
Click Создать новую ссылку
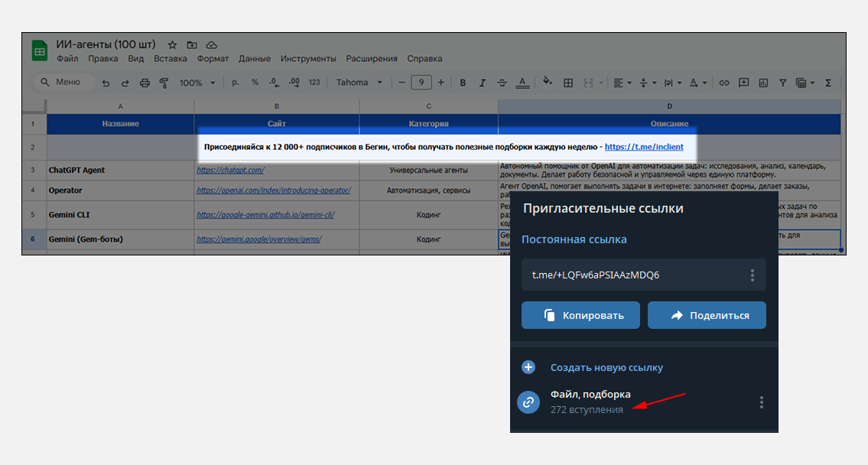coord(606,368)
